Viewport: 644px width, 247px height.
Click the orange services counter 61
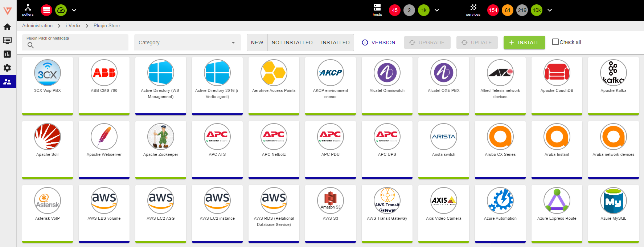pyautogui.click(x=508, y=10)
